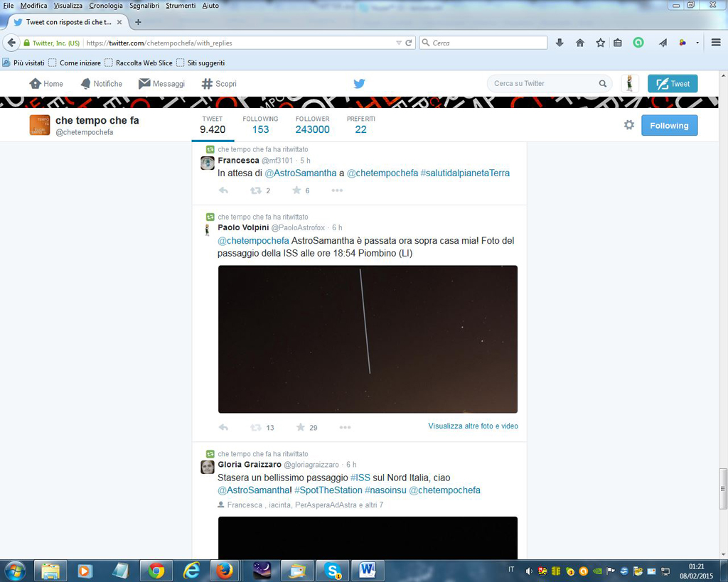The width and height of the screenshot is (728, 582).
Task: Click Twitter bird logo in header
Action: (x=359, y=84)
